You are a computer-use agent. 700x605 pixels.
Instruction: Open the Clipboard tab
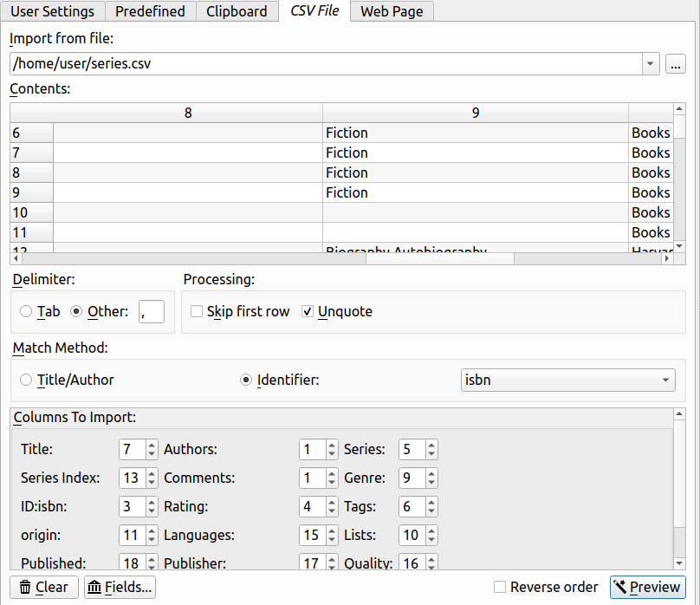[236, 11]
